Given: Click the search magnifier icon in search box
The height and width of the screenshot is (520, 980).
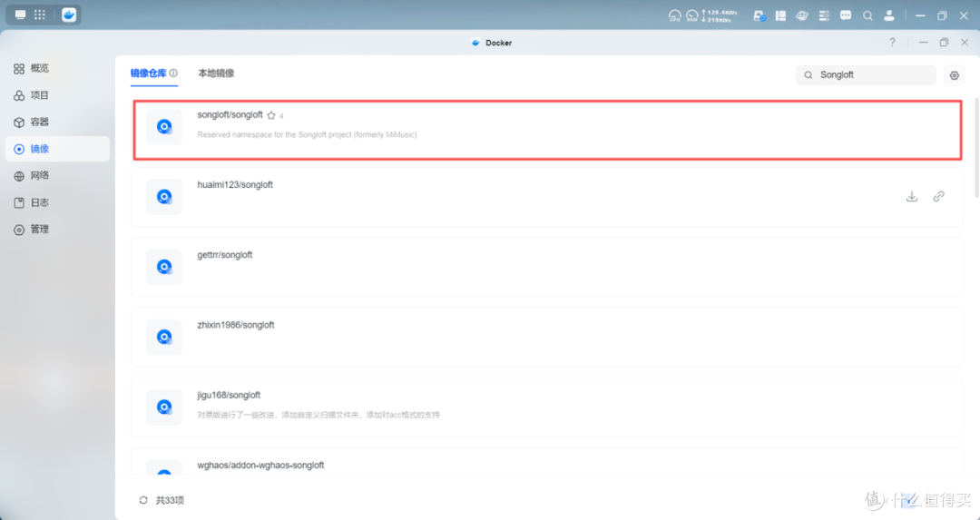Looking at the screenshot, I should click(808, 75).
